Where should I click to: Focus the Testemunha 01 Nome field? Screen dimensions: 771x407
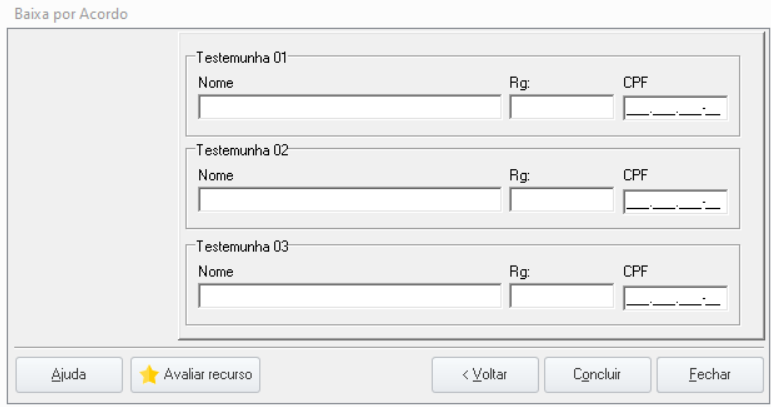350,107
